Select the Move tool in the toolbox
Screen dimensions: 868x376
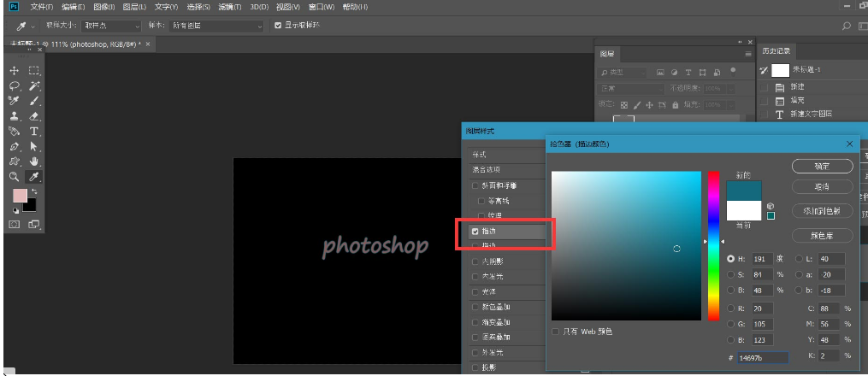(x=14, y=70)
